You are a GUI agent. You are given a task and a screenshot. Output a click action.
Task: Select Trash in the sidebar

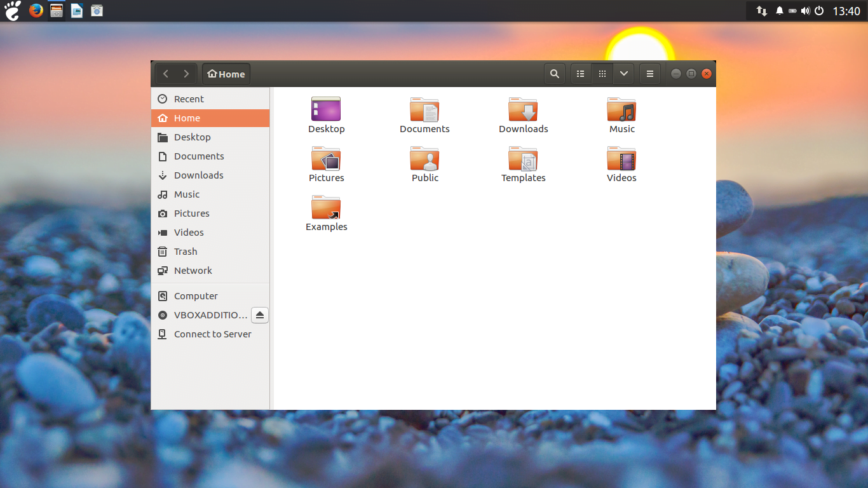186,252
